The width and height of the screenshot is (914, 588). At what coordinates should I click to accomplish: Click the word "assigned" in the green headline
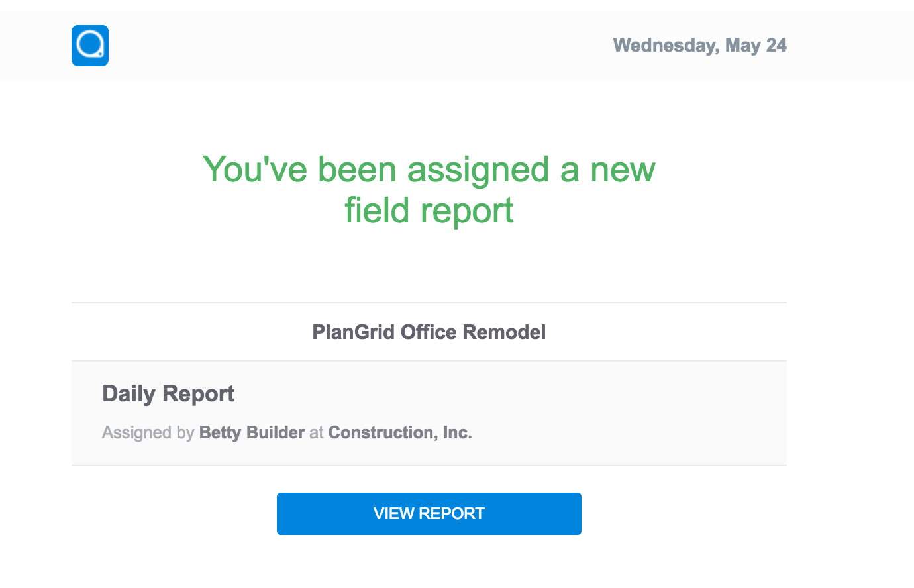[x=478, y=170]
